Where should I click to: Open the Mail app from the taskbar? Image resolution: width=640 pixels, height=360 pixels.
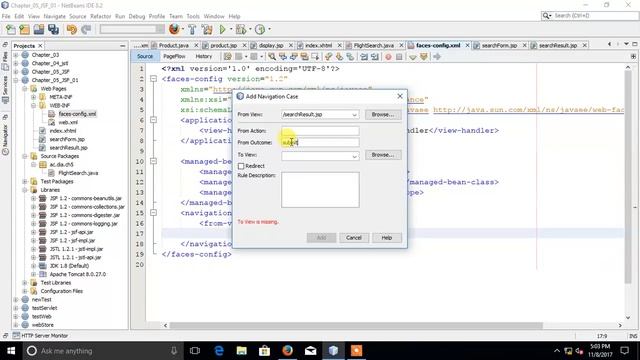[310, 351]
